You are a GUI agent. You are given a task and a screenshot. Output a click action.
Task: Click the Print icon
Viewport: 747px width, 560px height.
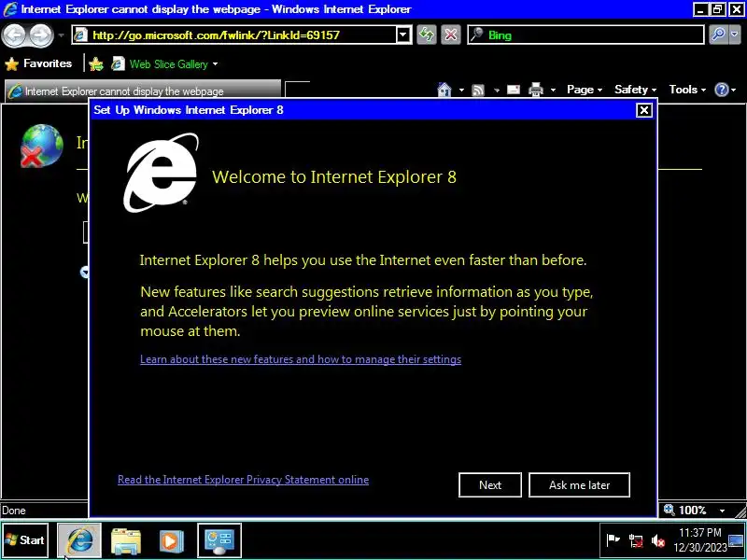[x=536, y=90]
